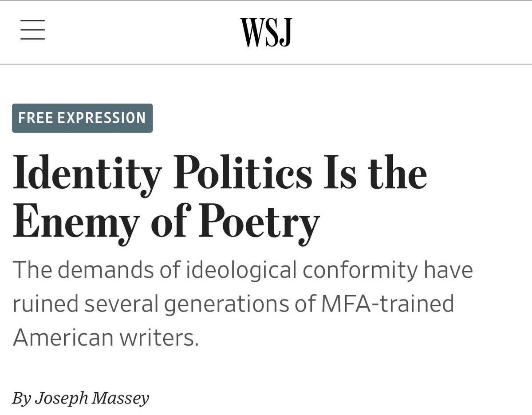Go to the WSJ home logo
Image resolution: width=532 pixels, height=415 pixels.
coord(266,32)
